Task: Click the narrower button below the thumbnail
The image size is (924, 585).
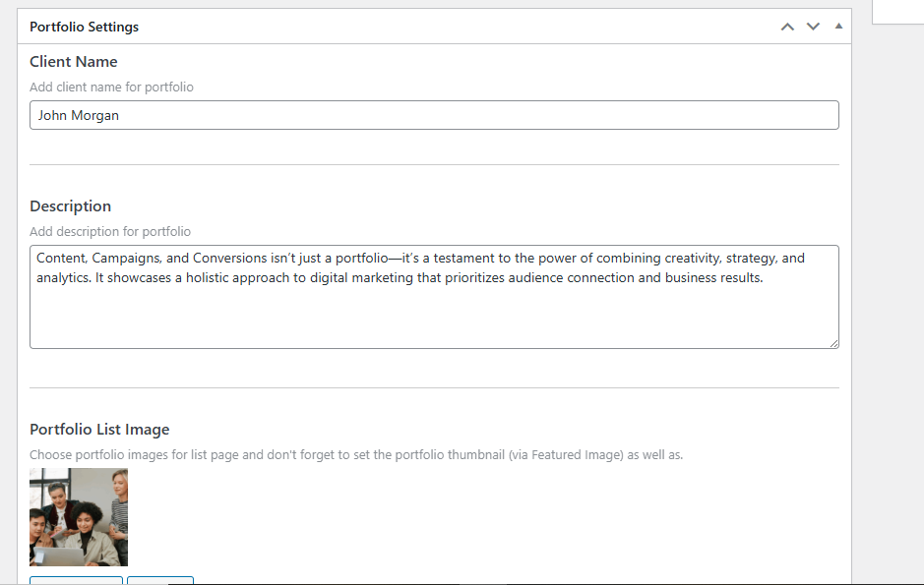Action: (x=160, y=580)
